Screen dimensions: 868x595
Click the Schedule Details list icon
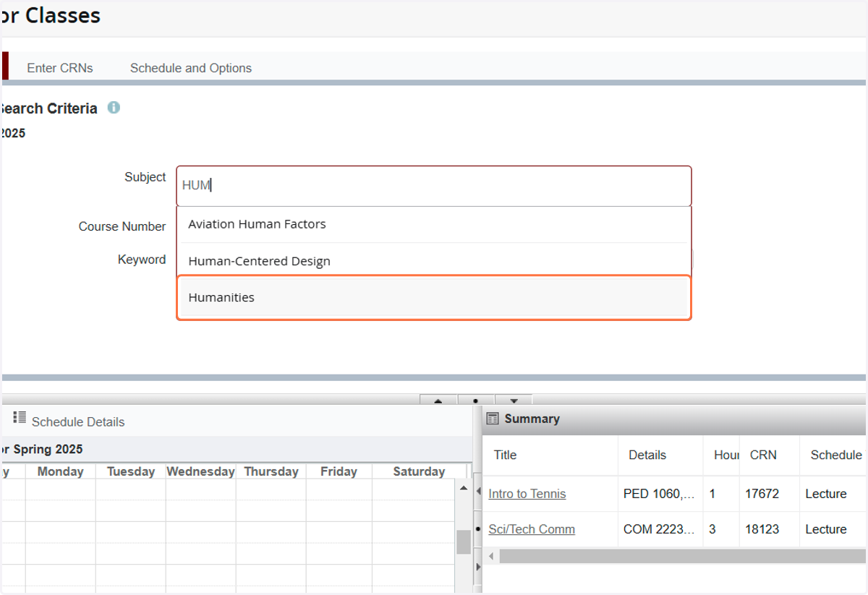click(20, 417)
